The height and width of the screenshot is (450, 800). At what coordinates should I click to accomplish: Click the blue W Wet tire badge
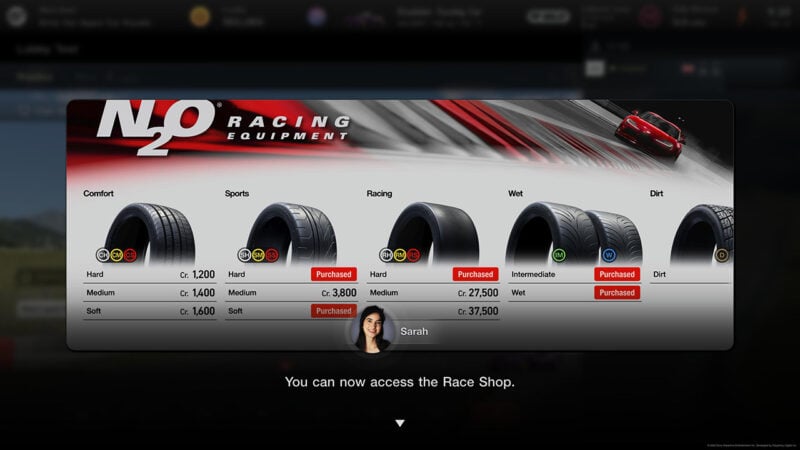[609, 255]
